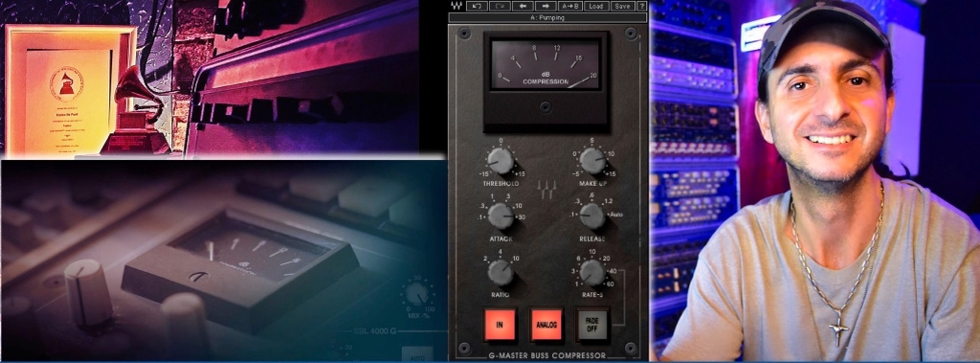This screenshot has width=980, height=363.
Task: Toggle the FADE OFF button
Action: coord(592,325)
